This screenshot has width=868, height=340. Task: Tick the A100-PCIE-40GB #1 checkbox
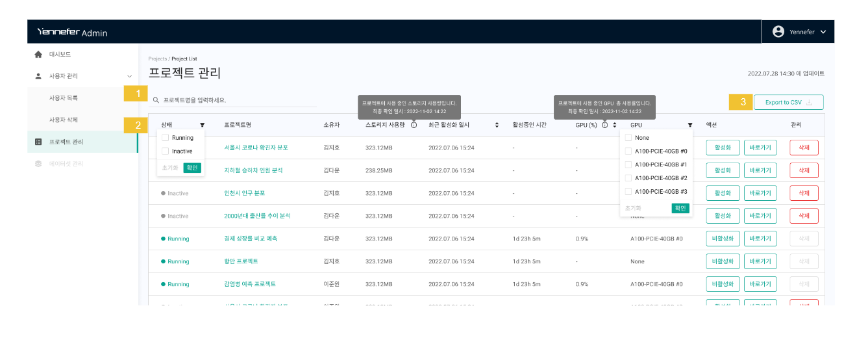[628, 164]
